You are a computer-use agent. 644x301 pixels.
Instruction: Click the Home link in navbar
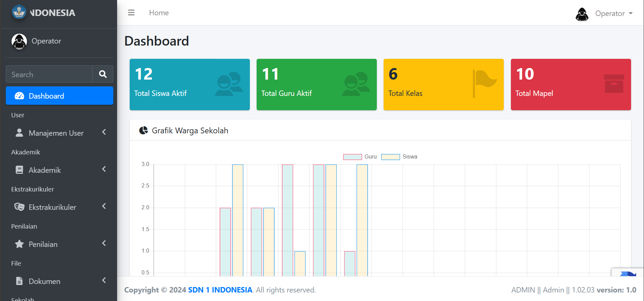pos(159,13)
